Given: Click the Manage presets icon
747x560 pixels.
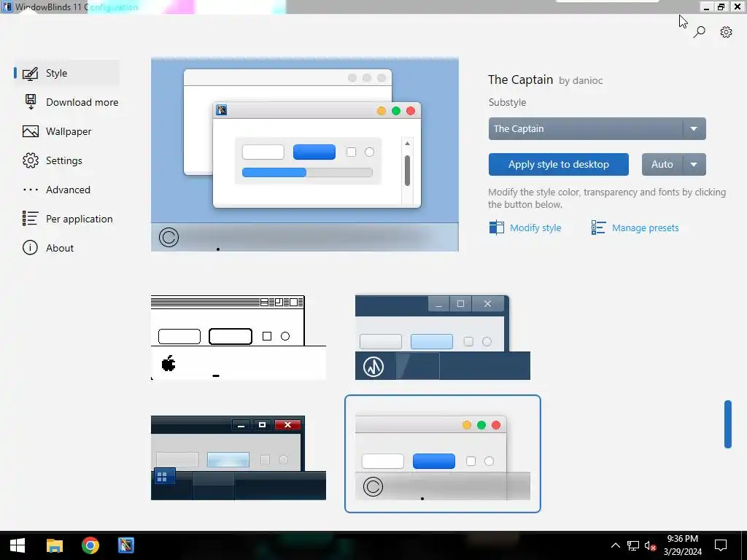Looking at the screenshot, I should pyautogui.click(x=598, y=227).
